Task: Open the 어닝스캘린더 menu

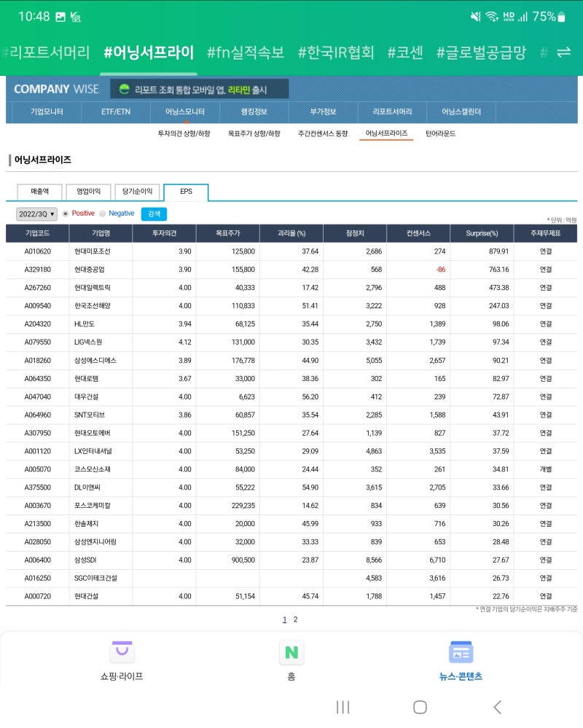Action: tap(461, 112)
